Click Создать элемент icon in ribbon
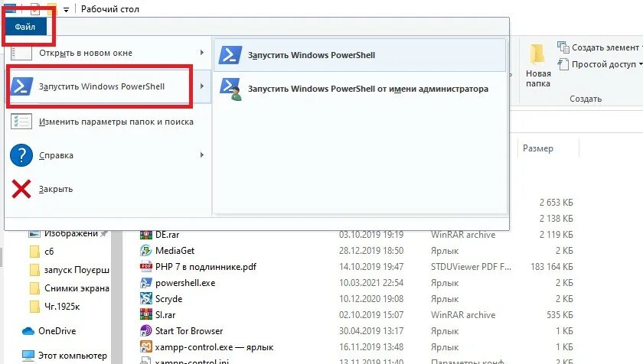The width and height of the screenshot is (643, 364). (563, 47)
